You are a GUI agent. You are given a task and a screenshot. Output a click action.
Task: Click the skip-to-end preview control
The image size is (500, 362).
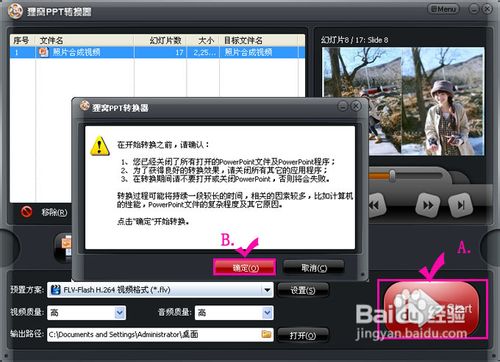[461, 205]
